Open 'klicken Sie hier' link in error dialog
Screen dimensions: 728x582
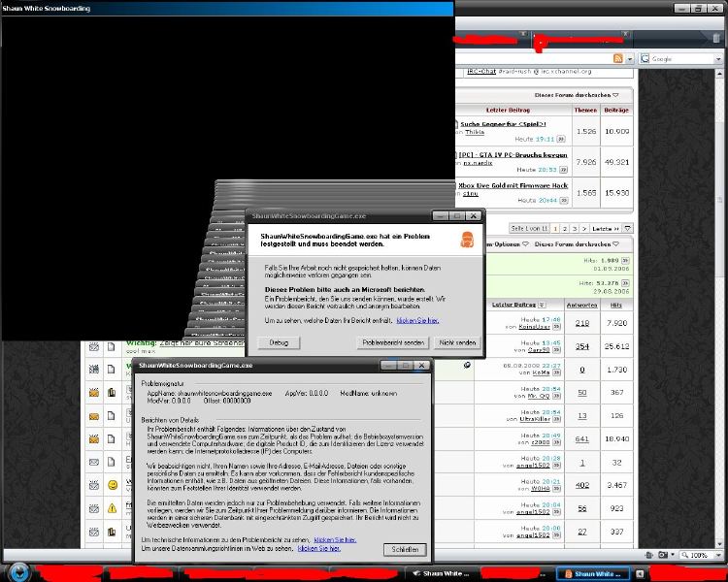[417, 320]
